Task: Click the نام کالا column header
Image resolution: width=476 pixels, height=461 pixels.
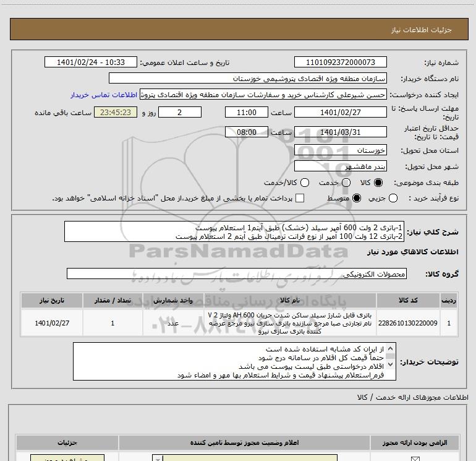Action: coord(290,300)
